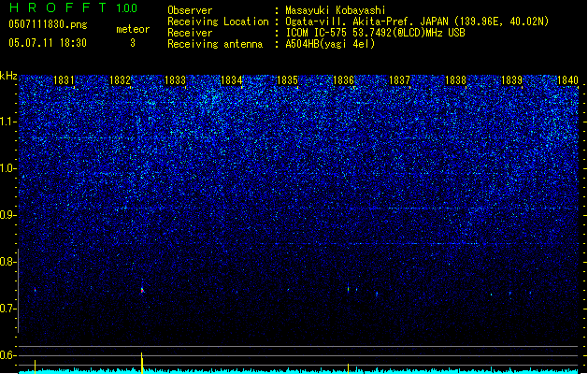Click the meteor echo spot at 1836
This screenshot has height=374, width=588.
(x=349, y=289)
